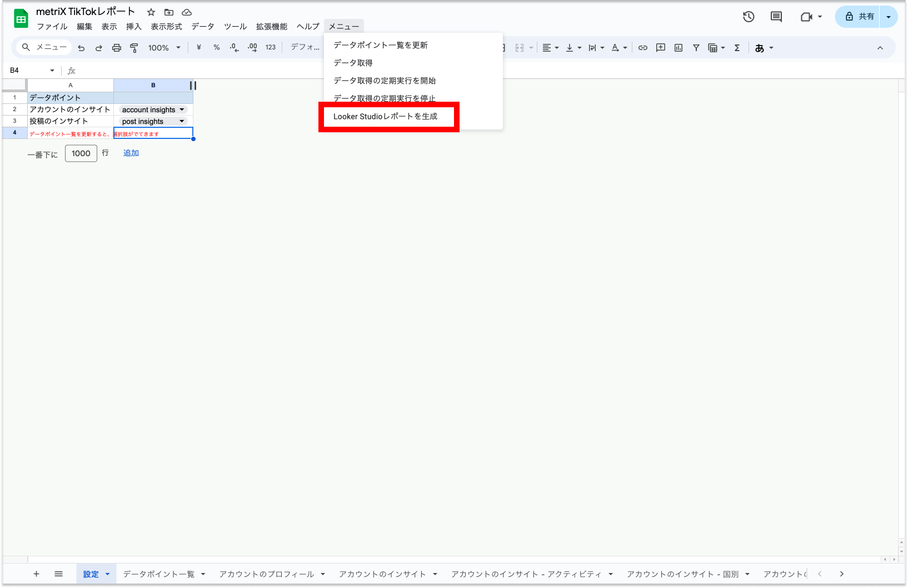
Task: Click row count field showing 1000
Action: pos(81,153)
